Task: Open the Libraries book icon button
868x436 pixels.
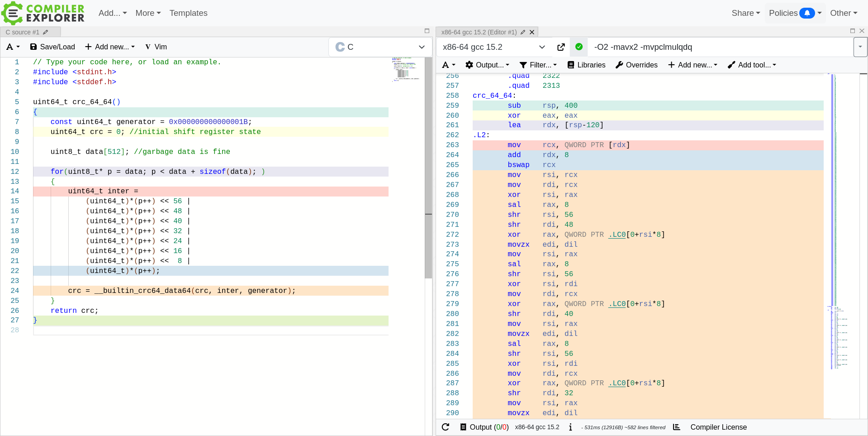Action: click(x=586, y=65)
